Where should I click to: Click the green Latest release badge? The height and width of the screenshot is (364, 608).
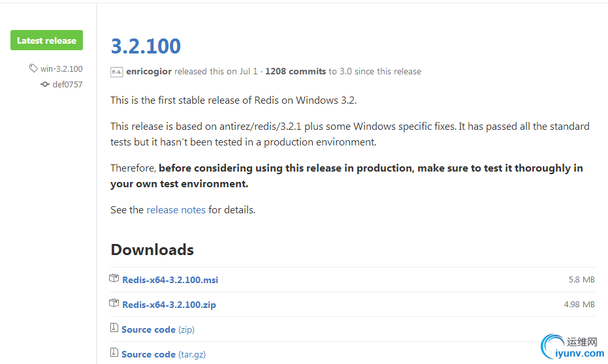pos(46,40)
